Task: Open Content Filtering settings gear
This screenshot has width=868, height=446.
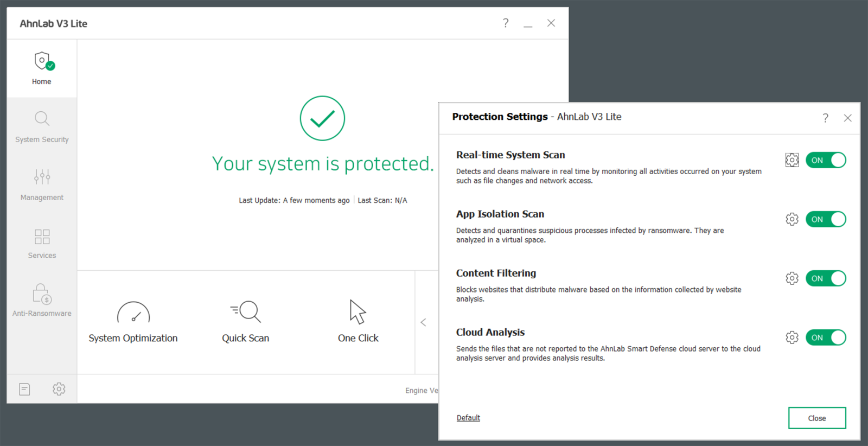Action: [x=792, y=278]
